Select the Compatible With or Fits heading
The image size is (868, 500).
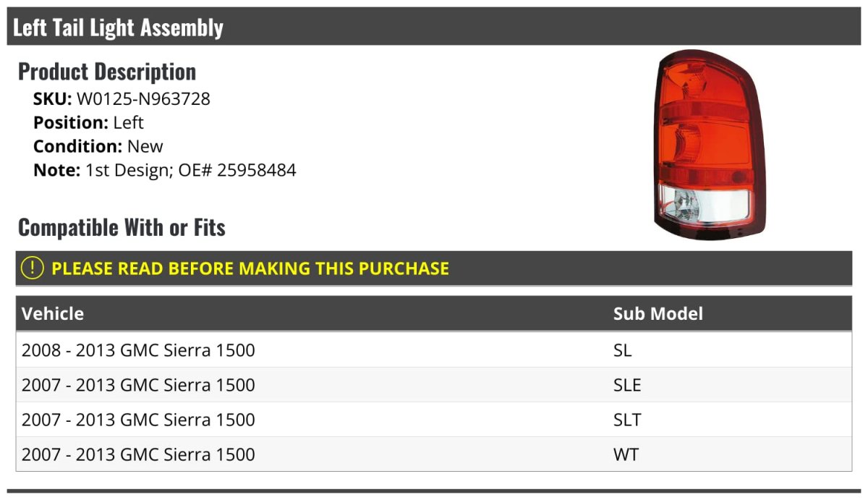click(122, 227)
